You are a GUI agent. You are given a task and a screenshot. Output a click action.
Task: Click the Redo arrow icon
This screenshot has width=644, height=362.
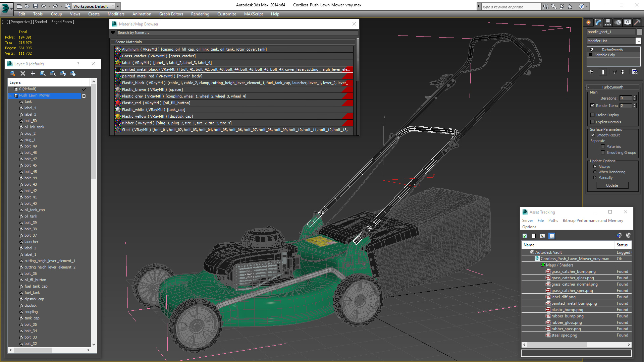point(55,6)
